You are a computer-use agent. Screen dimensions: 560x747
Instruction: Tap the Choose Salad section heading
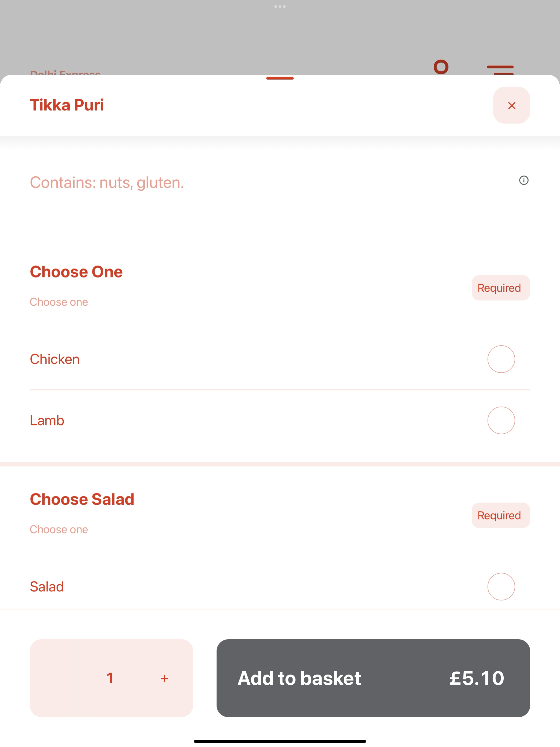click(x=82, y=499)
